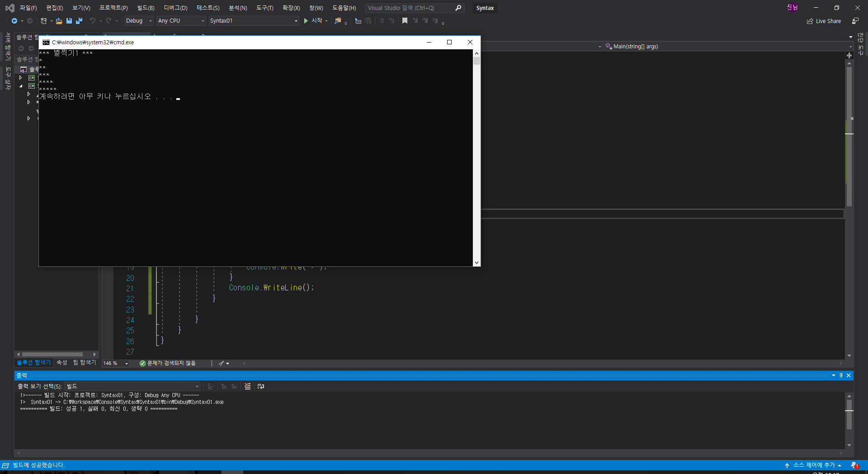Screen dimensions: 868x474
Task: Click the toggle bookmark icon in toolbar
Action: (405, 21)
